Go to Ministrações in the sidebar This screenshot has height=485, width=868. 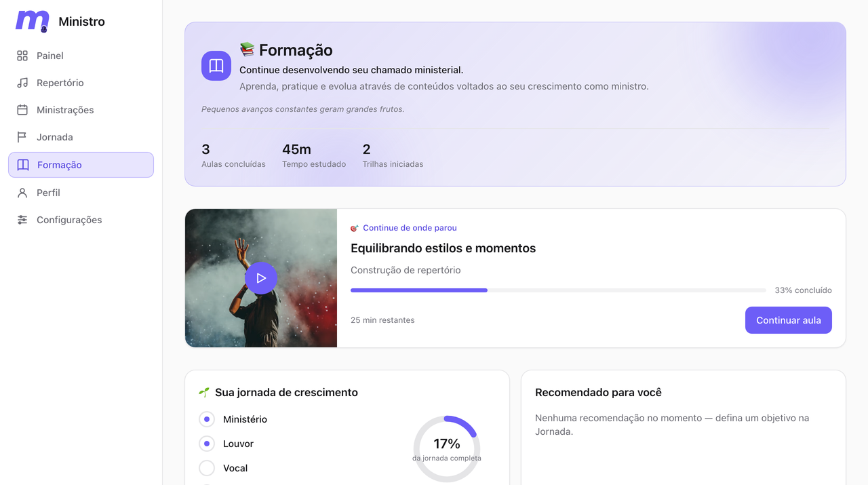coord(81,110)
